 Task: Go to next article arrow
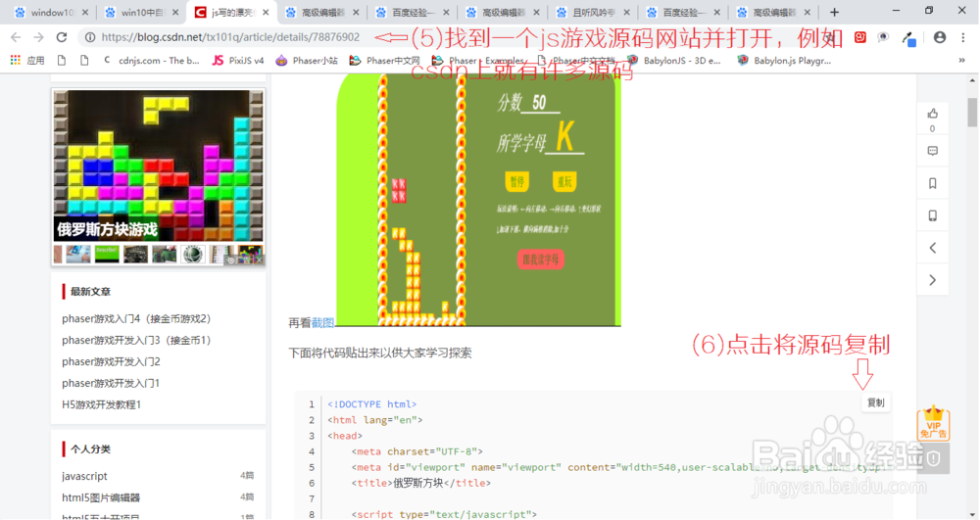pos(933,280)
